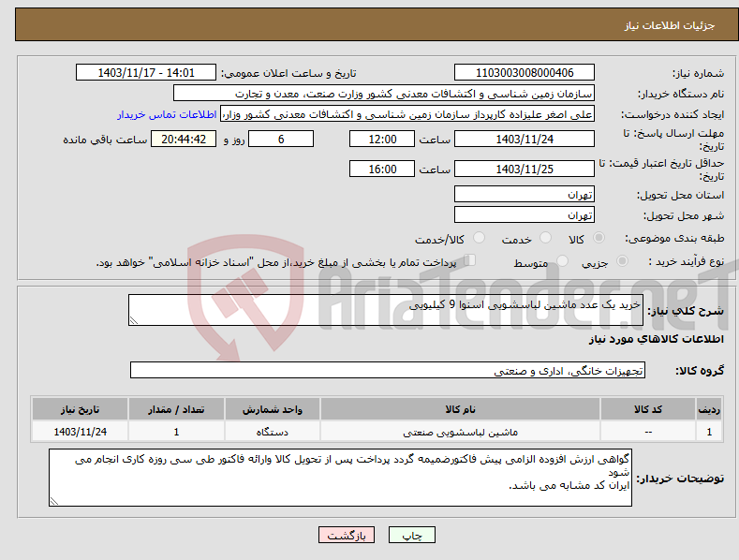Image resolution: width=739 pixels, height=560 pixels.
Task: Click the شماره نیاز field 1103003008000406
Action: [x=525, y=73]
